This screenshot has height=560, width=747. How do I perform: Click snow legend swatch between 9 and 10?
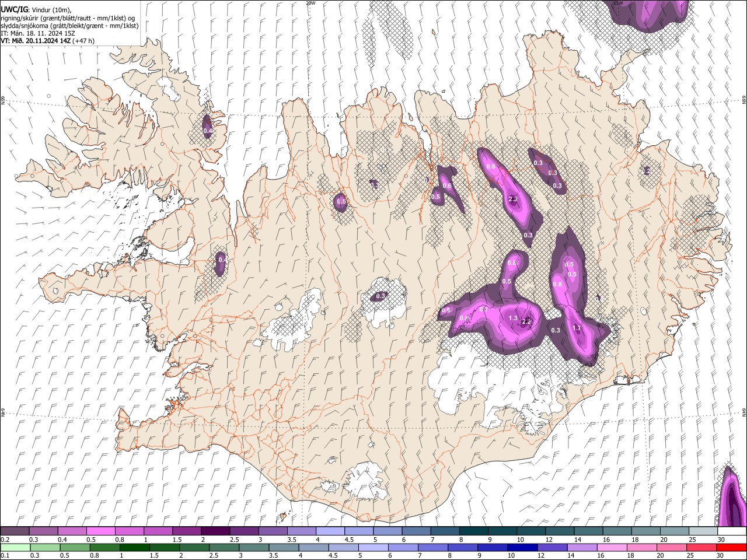(x=502, y=531)
